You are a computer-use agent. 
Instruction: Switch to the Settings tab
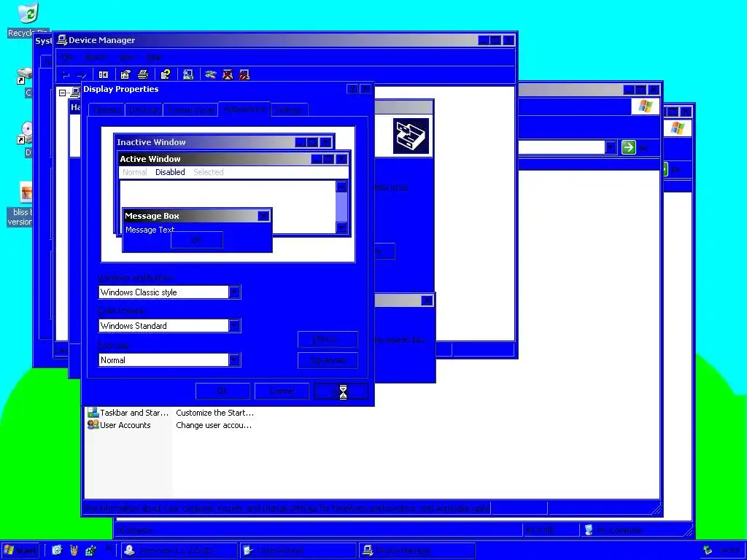pyautogui.click(x=288, y=110)
